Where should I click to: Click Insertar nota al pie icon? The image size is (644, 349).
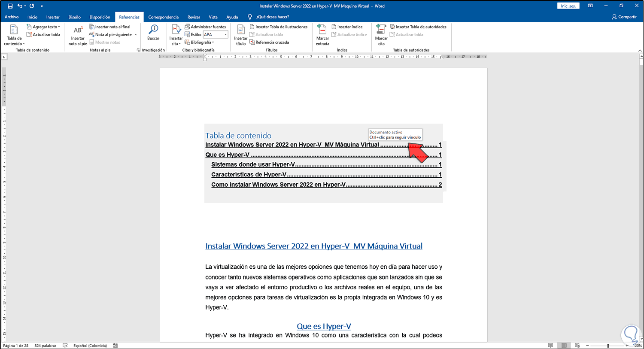click(78, 30)
